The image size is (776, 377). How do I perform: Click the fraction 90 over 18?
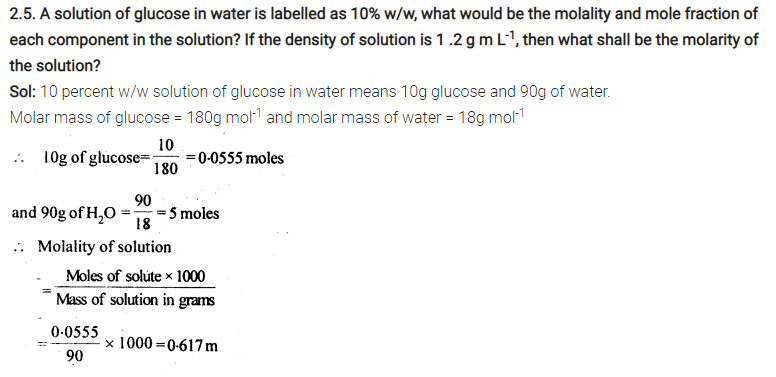pos(143,212)
